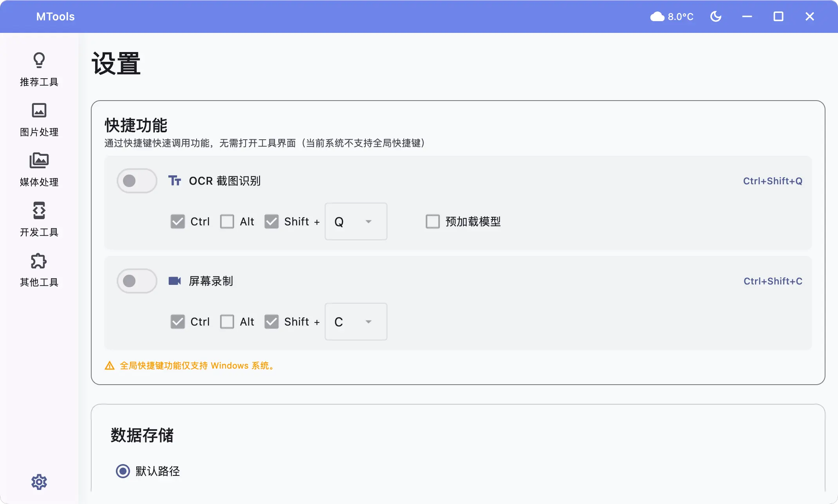Open the 开发工具 developer tools
Screen dimensions: 838x504
39,220
